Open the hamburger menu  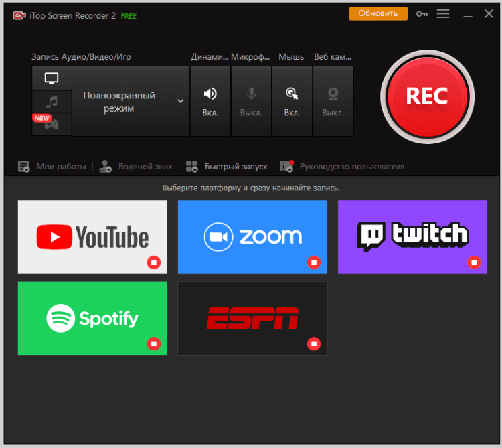point(443,13)
